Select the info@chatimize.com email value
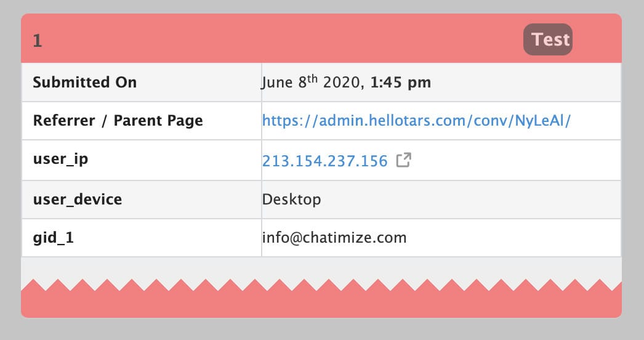Viewport: 644px width, 340px height. [x=334, y=238]
